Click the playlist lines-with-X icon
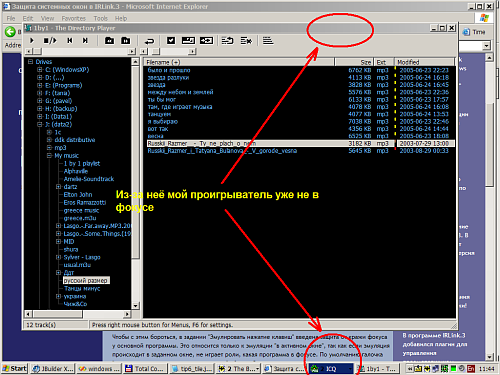 click(x=246, y=41)
